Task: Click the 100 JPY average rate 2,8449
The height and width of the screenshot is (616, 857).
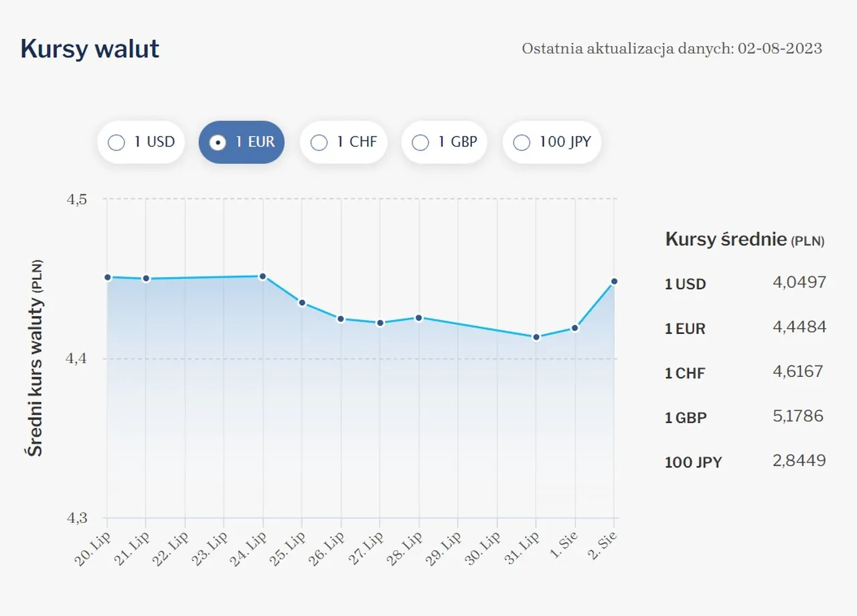Action: click(x=799, y=461)
